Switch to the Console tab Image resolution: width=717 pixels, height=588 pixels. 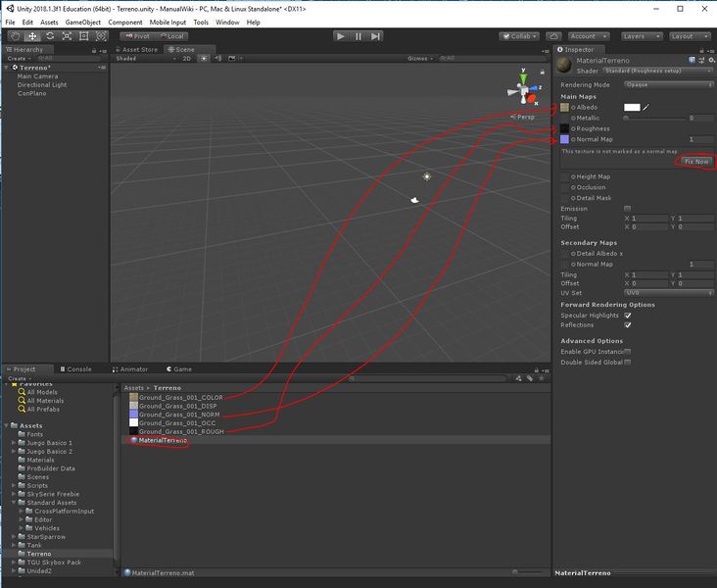point(75,368)
